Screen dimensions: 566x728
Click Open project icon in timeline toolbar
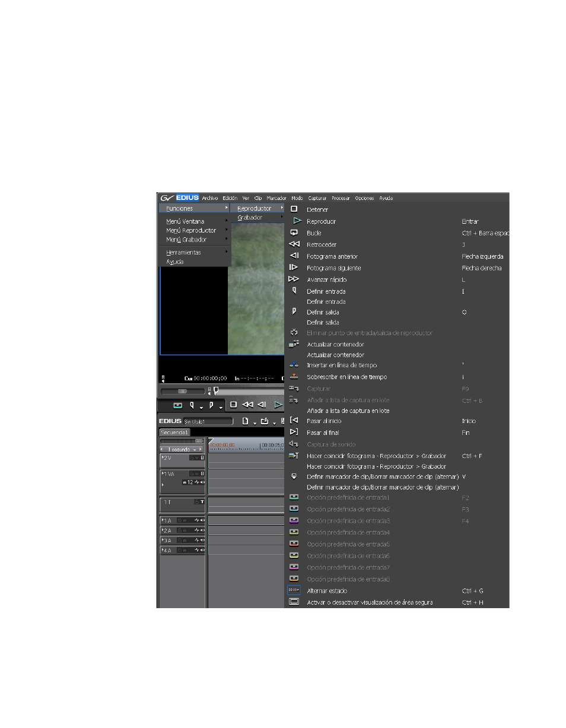(x=265, y=421)
